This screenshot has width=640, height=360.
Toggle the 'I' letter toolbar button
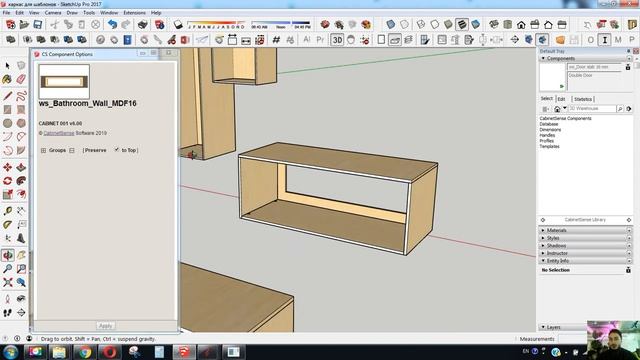tap(604, 40)
